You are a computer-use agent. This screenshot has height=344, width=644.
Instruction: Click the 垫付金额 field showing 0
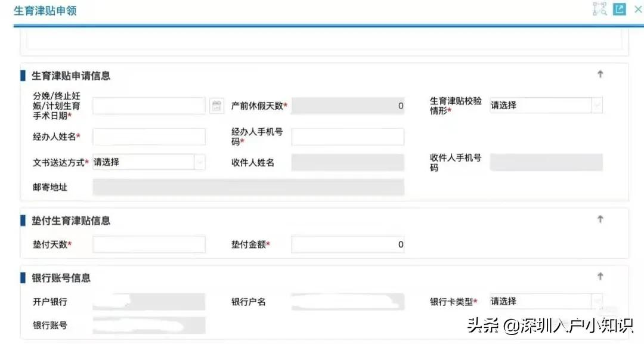[347, 243]
